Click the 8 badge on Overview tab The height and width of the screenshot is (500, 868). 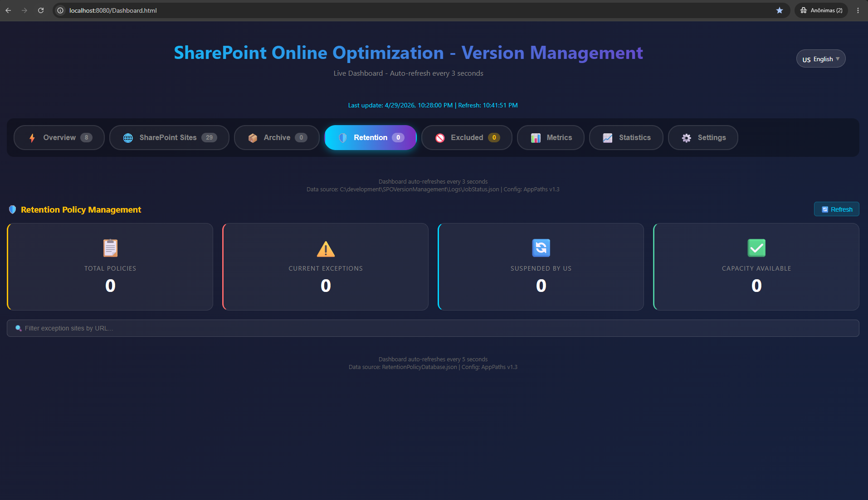coord(86,138)
